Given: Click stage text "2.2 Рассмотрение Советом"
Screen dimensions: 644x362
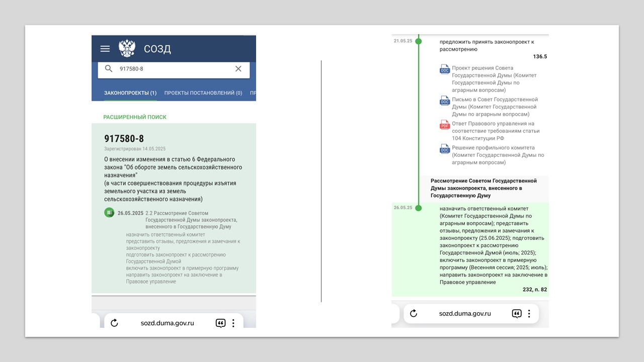Looking at the screenshot, I should tap(192, 220).
